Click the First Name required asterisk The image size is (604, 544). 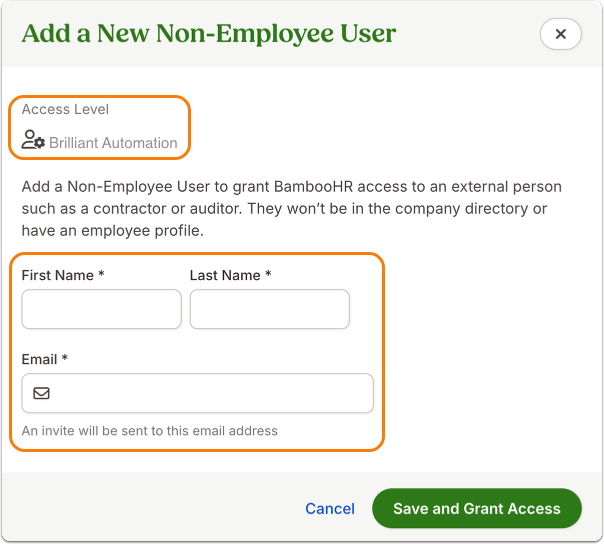tap(102, 275)
